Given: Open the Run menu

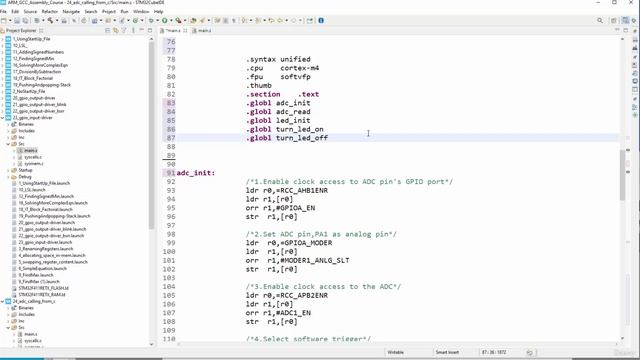Looking at the screenshot, I should 124,11.
